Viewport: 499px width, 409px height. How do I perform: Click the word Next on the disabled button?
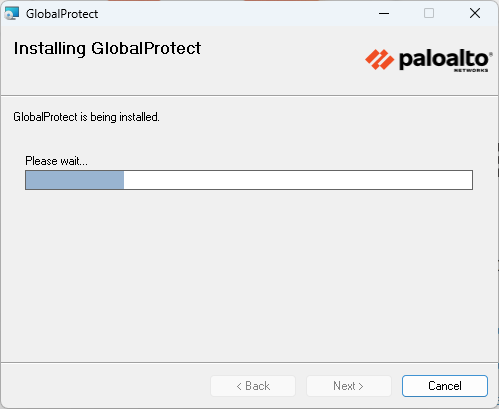344,386
